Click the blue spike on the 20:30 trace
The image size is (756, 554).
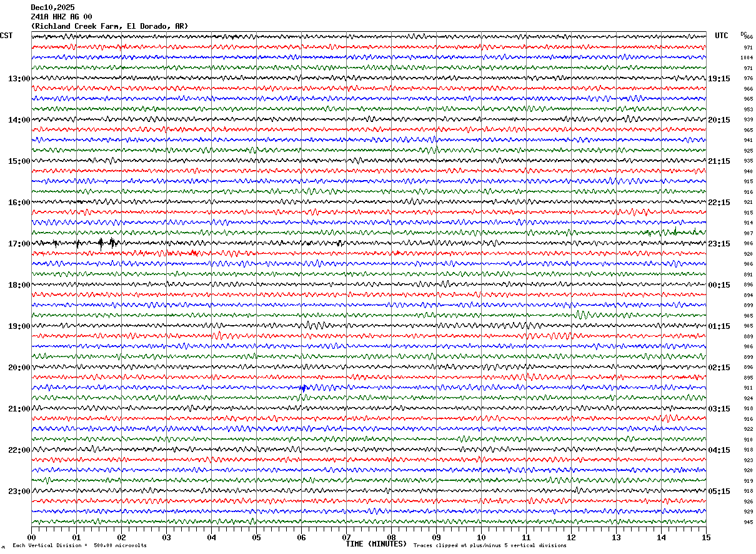coord(303,388)
